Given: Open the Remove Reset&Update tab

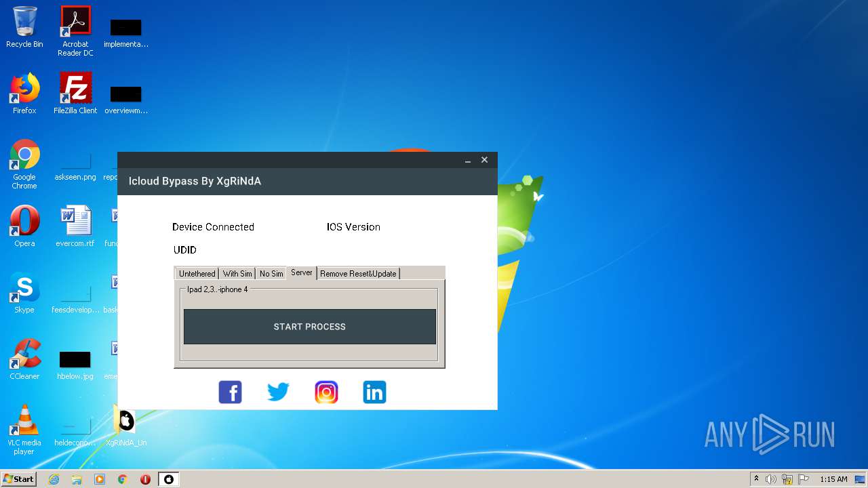Looking at the screenshot, I should pyautogui.click(x=358, y=274).
